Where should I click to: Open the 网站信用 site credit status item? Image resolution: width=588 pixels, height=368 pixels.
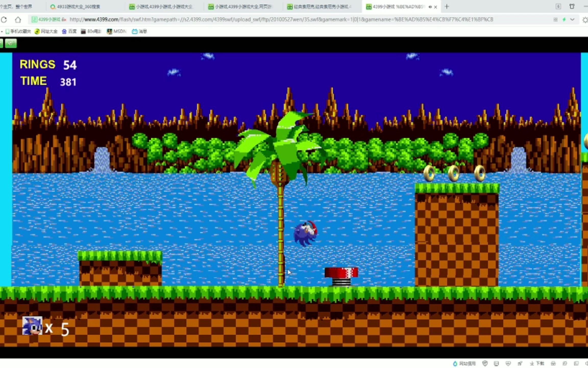[x=464, y=363]
